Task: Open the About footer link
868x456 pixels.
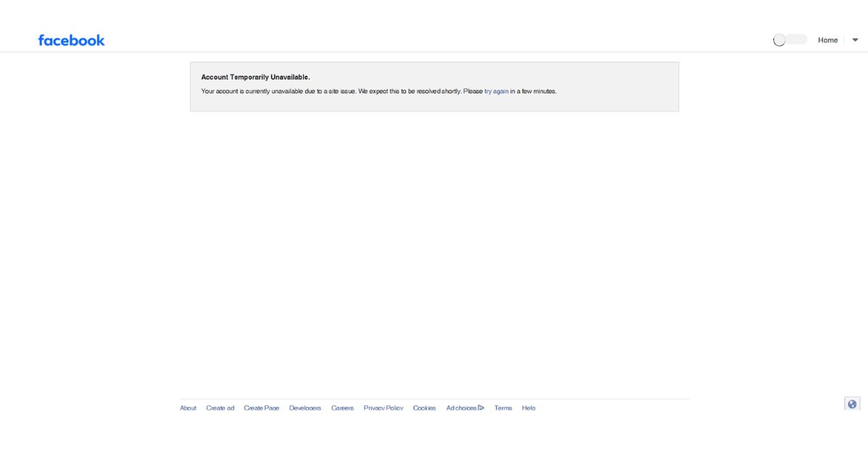Action: tap(188, 408)
